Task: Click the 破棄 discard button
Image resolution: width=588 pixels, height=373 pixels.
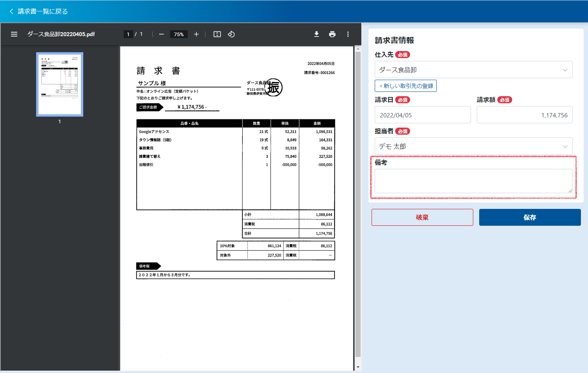Action: (422, 217)
